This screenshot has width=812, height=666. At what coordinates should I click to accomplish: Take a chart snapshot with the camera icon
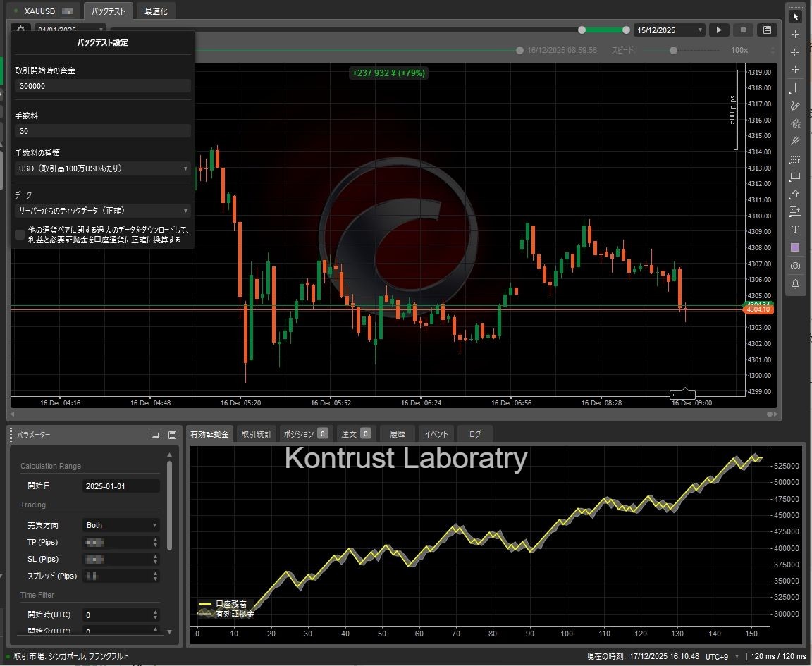pyautogui.click(x=795, y=265)
